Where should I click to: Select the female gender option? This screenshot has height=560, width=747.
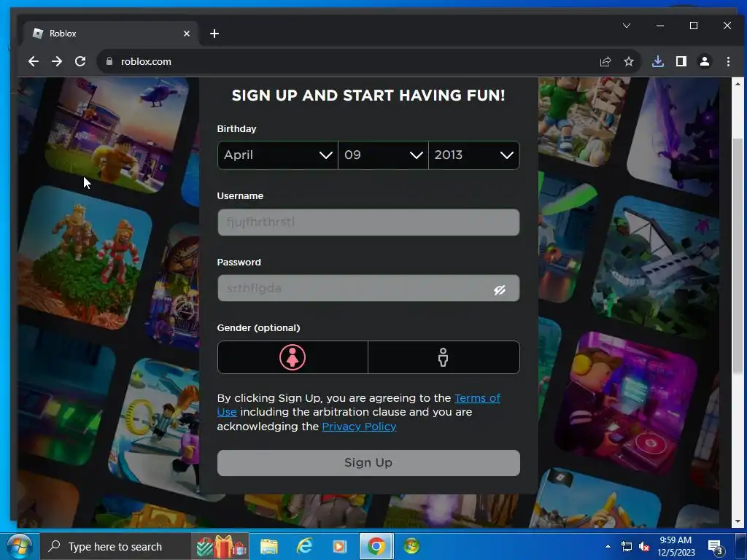pos(293,357)
